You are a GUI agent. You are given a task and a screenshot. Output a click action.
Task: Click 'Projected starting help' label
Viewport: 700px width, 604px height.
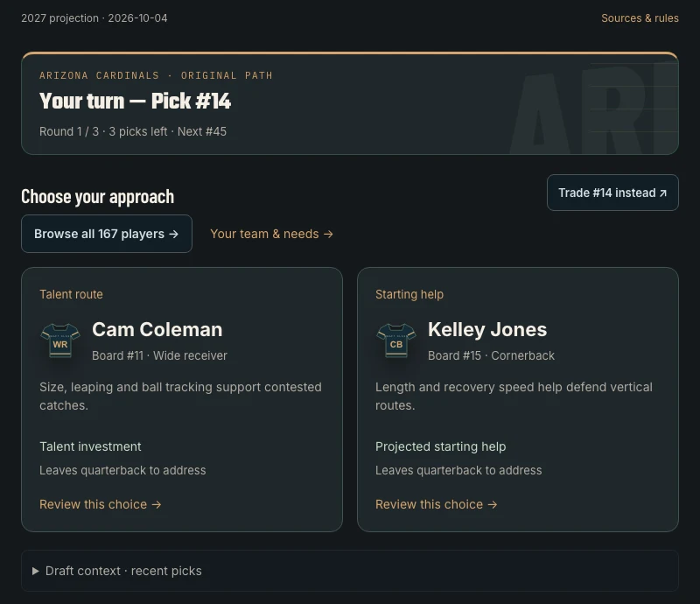441,446
